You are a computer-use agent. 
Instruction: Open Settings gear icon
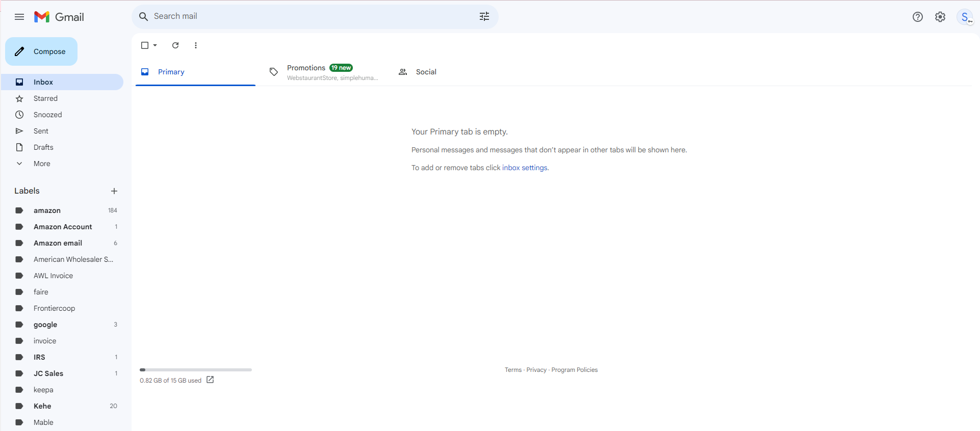point(940,17)
